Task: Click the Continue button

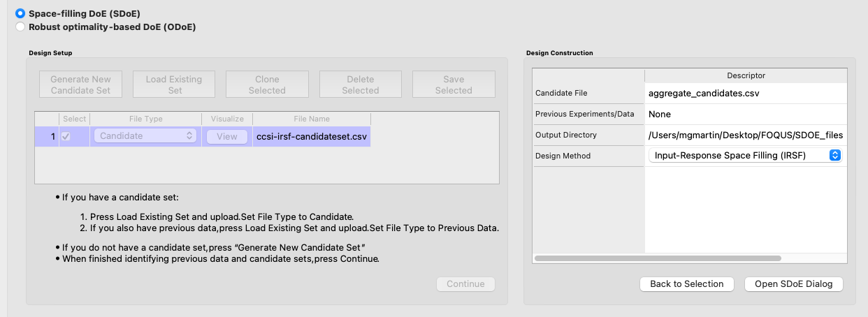Action: [x=465, y=283]
